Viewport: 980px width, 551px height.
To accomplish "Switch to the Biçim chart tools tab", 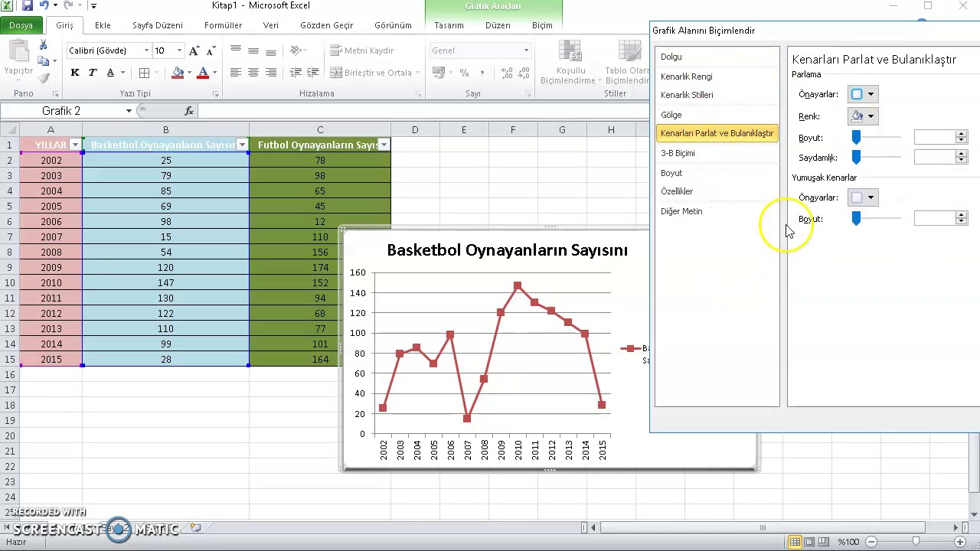I will (542, 25).
